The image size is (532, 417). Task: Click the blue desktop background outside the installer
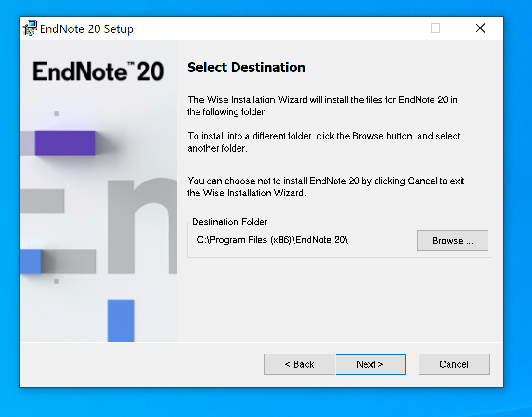click(x=517, y=193)
